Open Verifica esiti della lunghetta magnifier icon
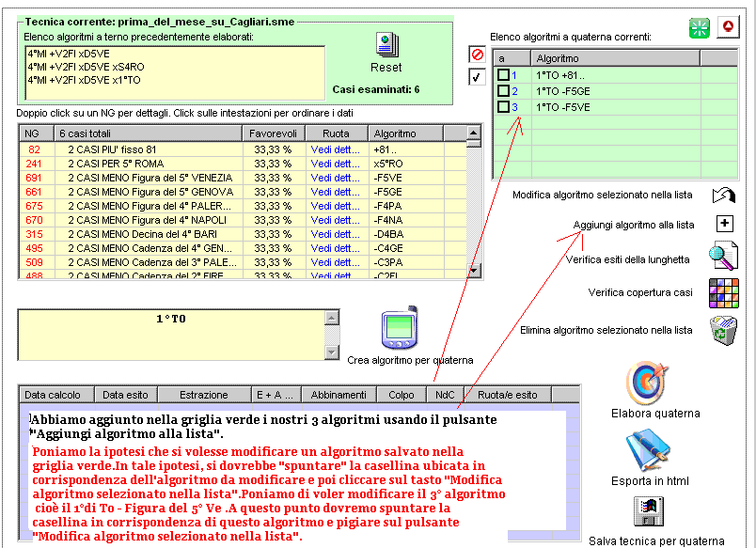The image size is (756, 548). coord(723,256)
